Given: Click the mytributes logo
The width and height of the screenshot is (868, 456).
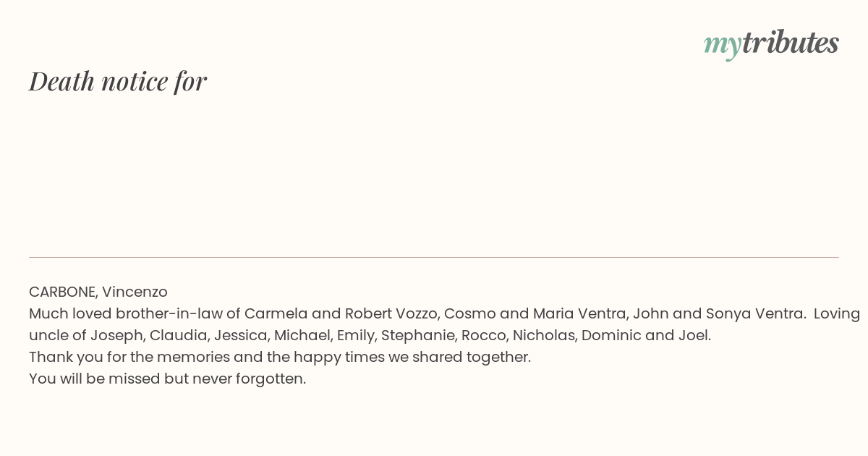Looking at the screenshot, I should (771, 43).
